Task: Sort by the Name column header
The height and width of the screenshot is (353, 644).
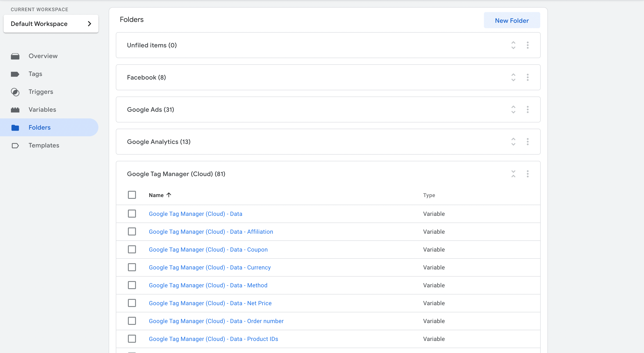Action: [156, 195]
